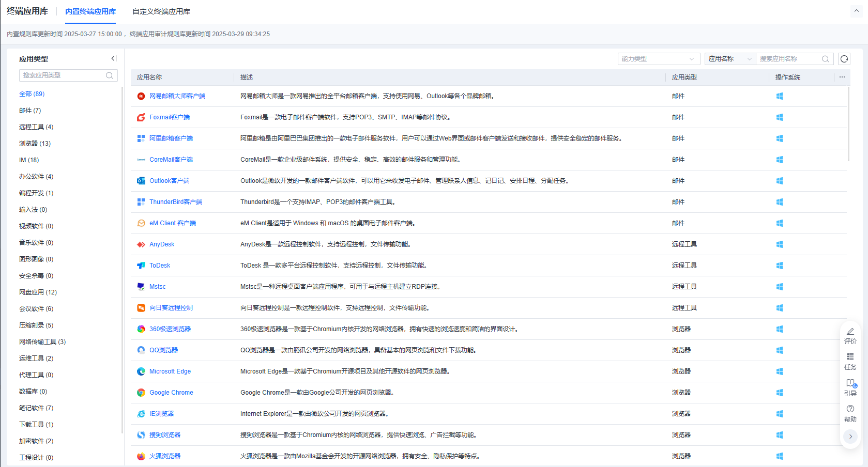868x467 pixels.
Task: Click the Windows icon in the AnyDesk row
Action: 780,244
